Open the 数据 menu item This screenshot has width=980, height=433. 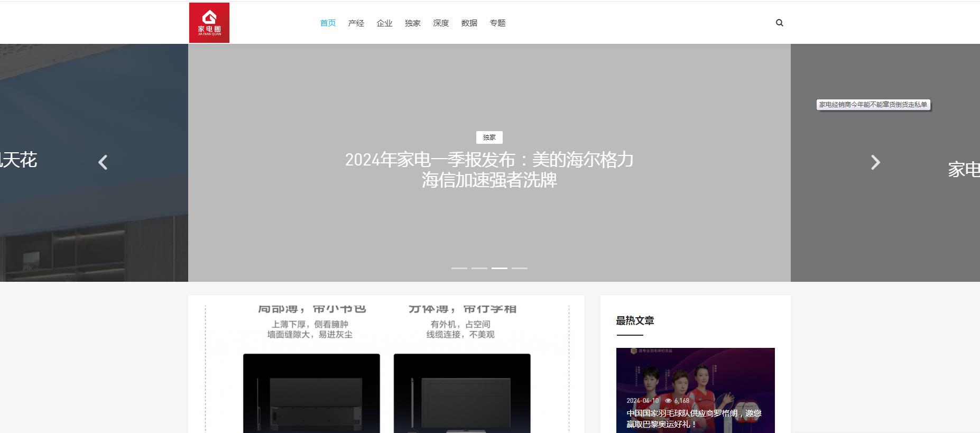click(x=469, y=23)
